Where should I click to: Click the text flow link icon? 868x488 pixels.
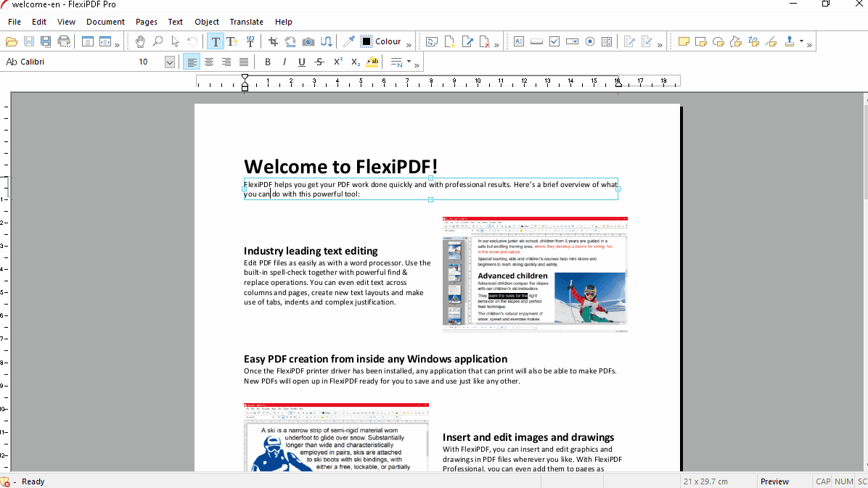[x=327, y=41]
